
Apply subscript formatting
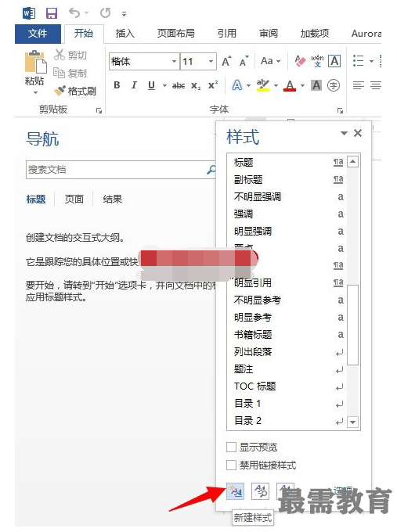click(196, 85)
